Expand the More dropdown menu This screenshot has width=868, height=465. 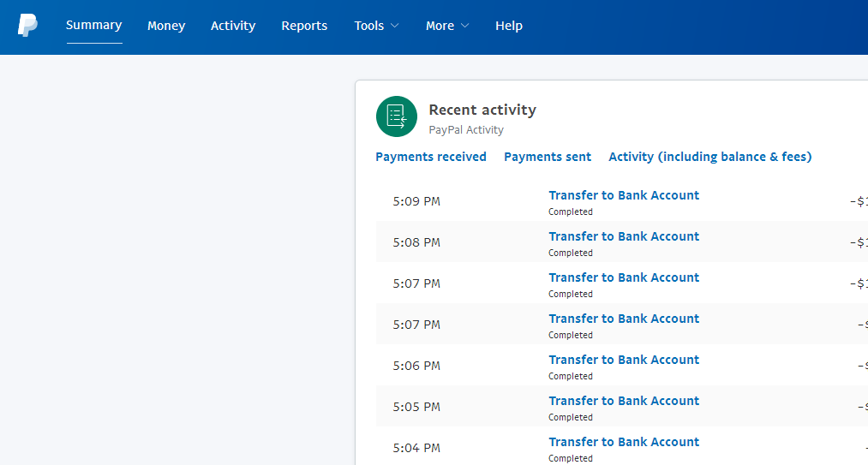click(x=447, y=26)
